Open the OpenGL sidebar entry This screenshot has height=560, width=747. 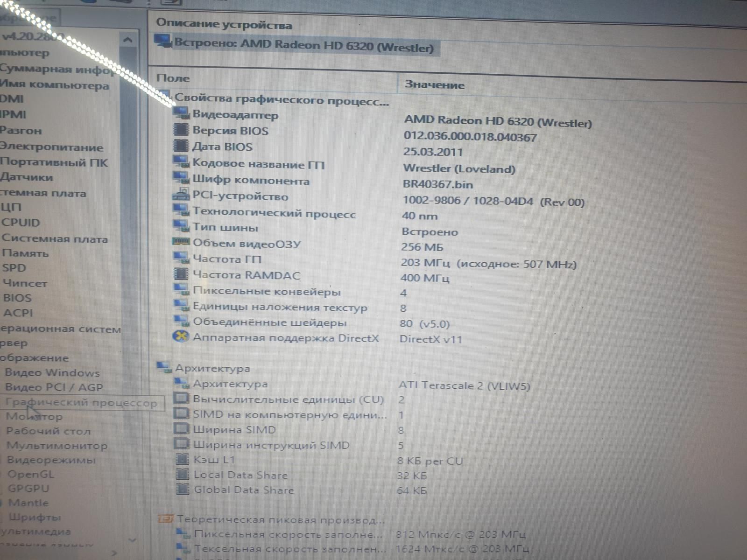[x=31, y=474]
